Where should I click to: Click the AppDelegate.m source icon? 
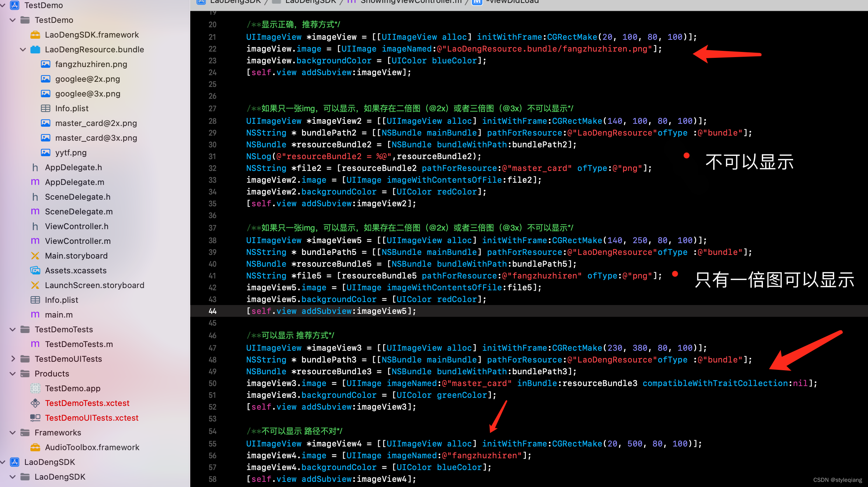coord(35,182)
